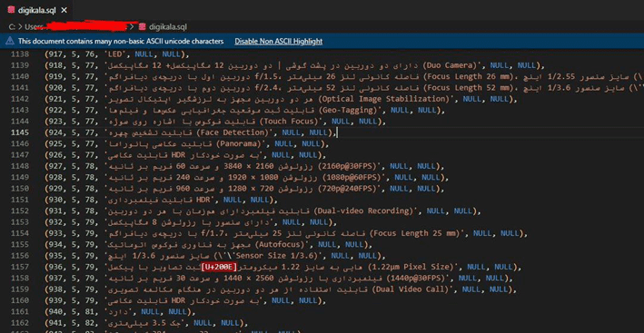Screen dimensions: 644x333
Task: Click the non-ASCII warning banner text
Action: pos(121,42)
